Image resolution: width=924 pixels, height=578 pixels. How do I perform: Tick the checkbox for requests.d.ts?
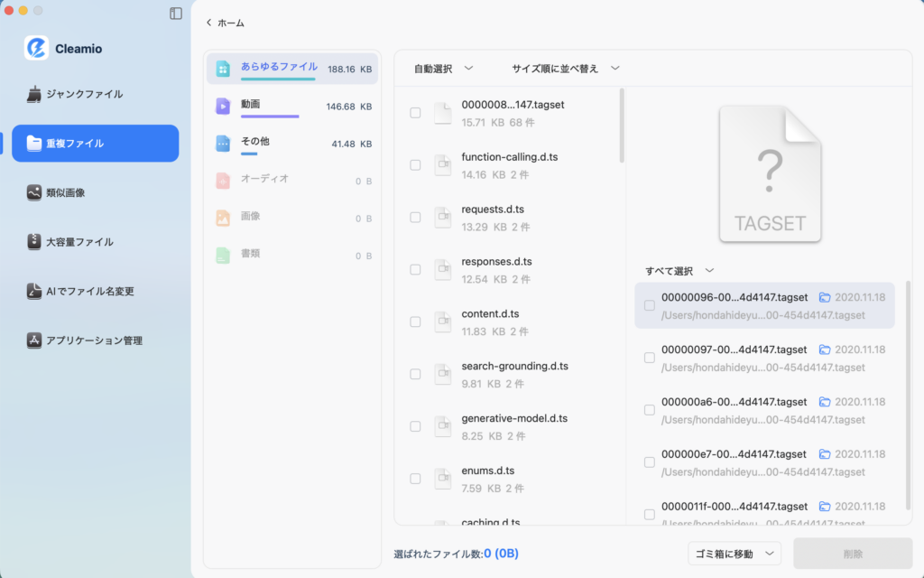(415, 218)
